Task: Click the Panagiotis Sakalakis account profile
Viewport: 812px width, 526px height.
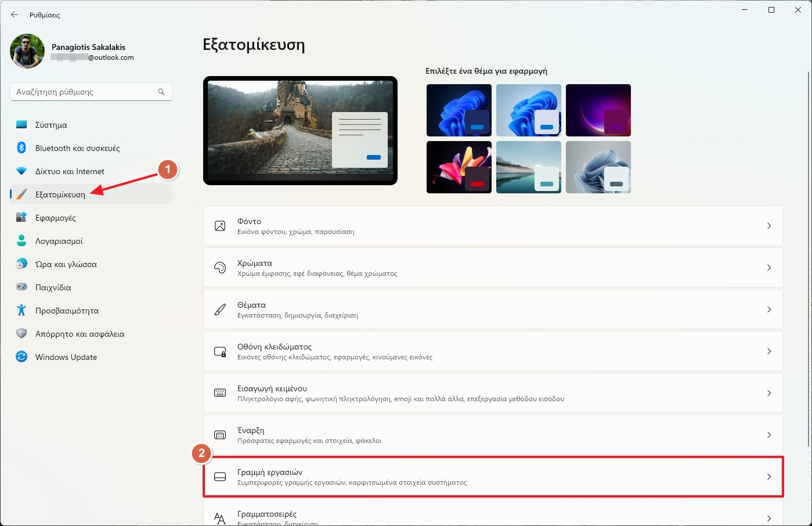Action: point(71,51)
